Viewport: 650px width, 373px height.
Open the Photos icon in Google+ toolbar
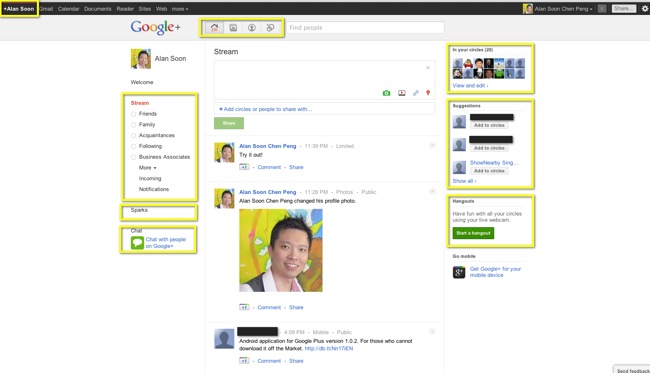233,28
